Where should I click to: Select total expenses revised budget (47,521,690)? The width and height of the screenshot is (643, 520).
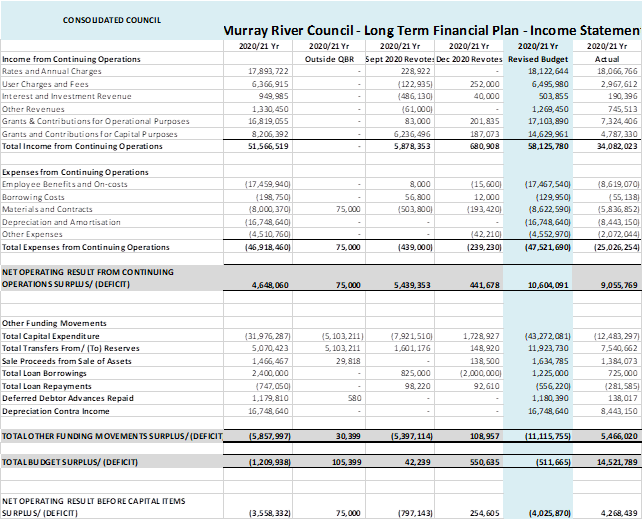coord(544,246)
